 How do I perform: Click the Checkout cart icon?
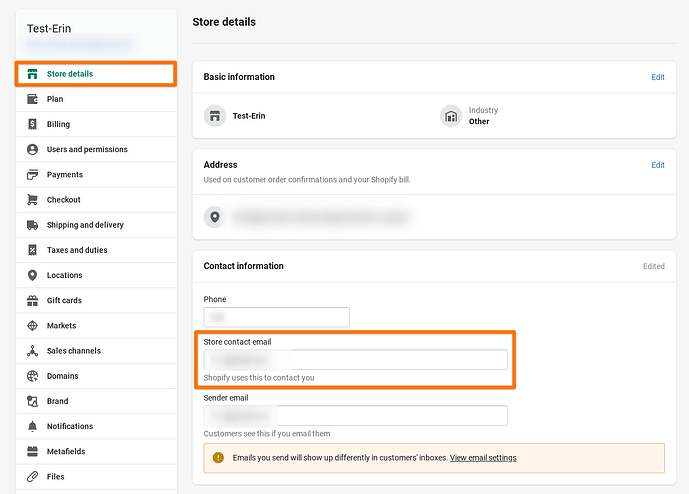tap(33, 200)
